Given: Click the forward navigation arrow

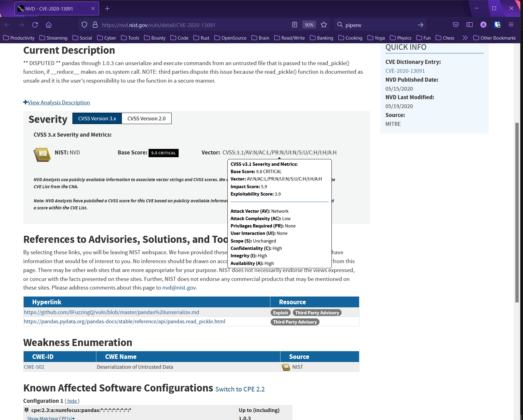Looking at the screenshot, I should [x=21, y=25].
